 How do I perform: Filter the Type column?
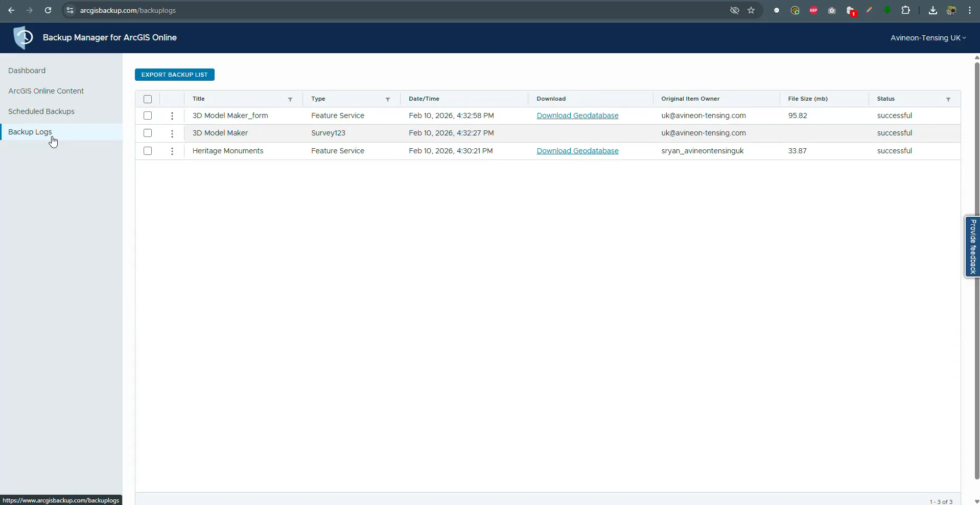388,99
